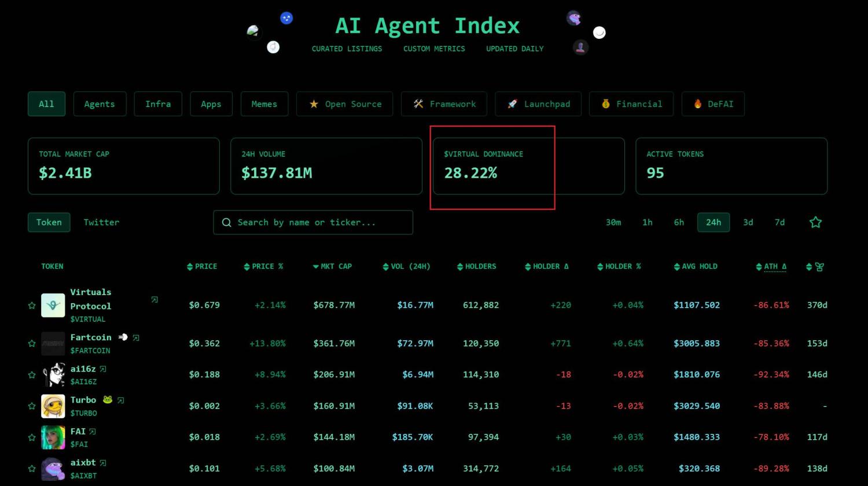The height and width of the screenshot is (486, 868).
Task: Click the money bag icon on Financial filter
Action: click(x=606, y=104)
